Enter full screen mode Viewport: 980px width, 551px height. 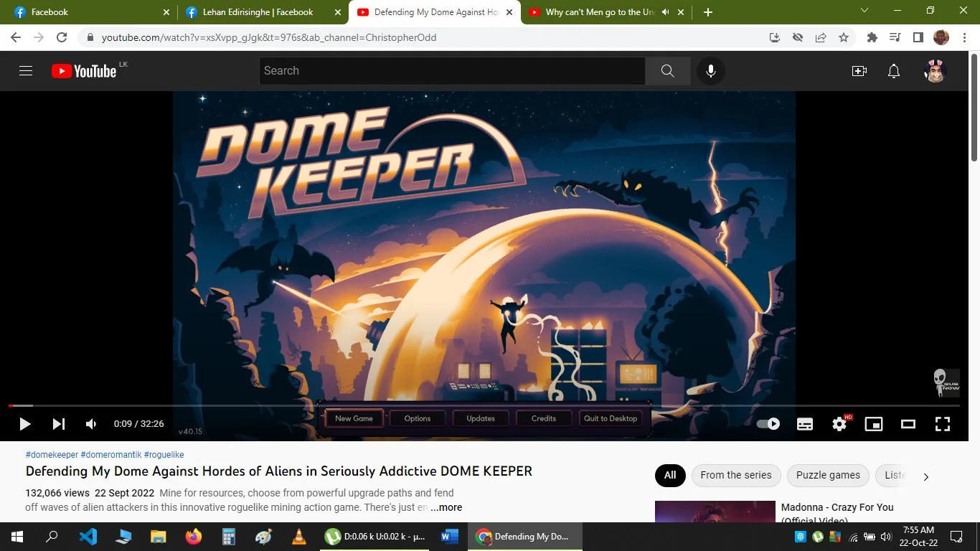[x=943, y=424]
